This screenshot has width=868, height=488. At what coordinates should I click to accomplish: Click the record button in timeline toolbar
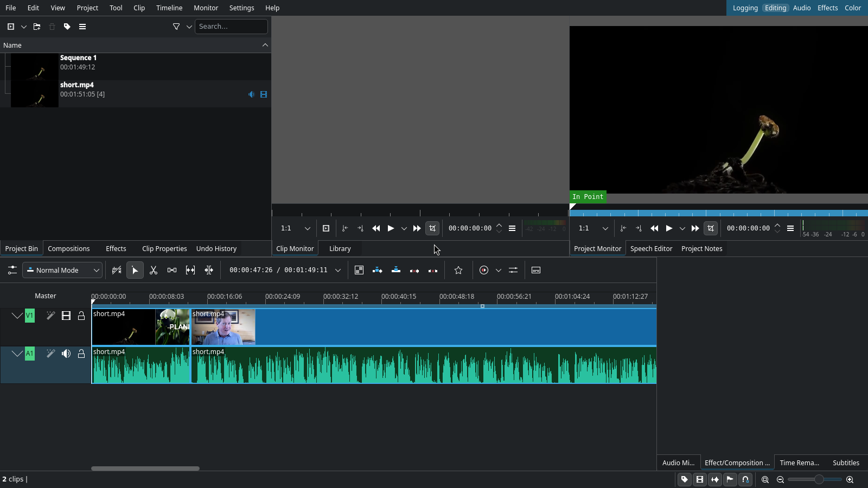[x=484, y=270]
